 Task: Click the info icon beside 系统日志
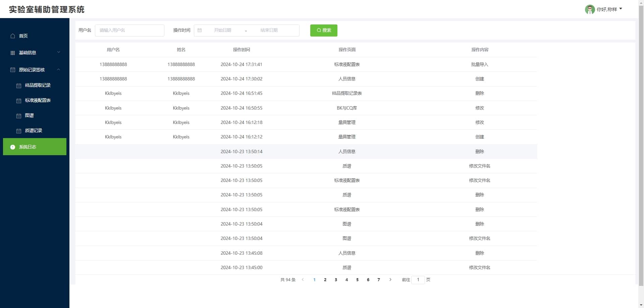13,147
